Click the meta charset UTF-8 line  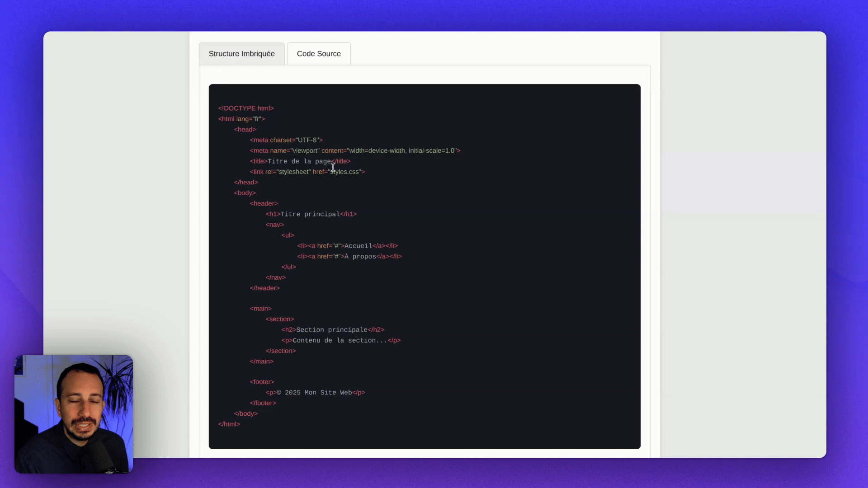[x=286, y=140]
